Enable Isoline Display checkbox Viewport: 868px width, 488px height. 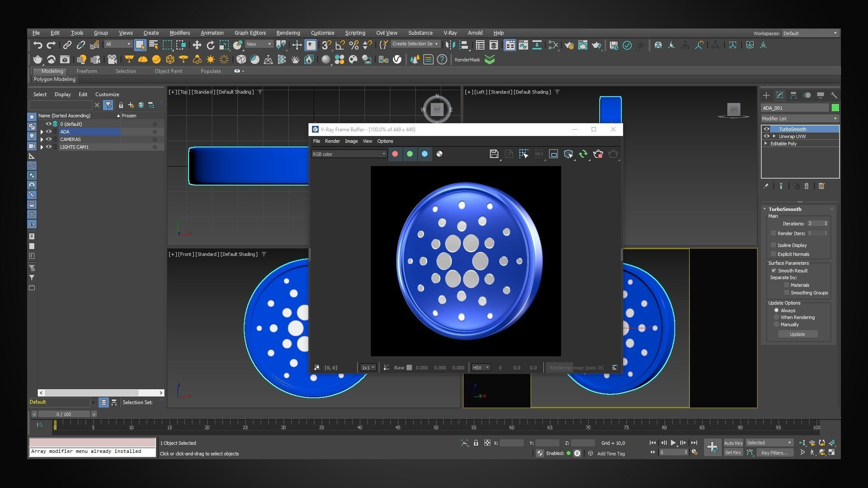[x=773, y=245]
